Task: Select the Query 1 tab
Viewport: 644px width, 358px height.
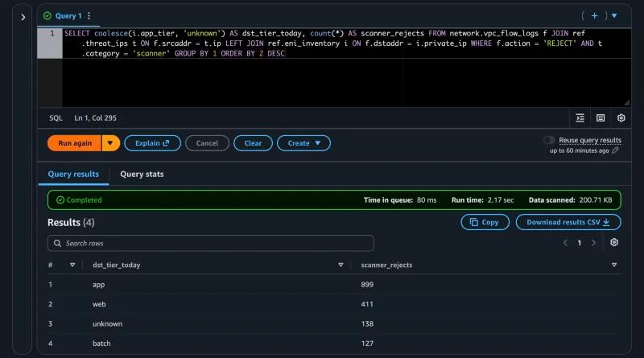Action: [x=68, y=15]
